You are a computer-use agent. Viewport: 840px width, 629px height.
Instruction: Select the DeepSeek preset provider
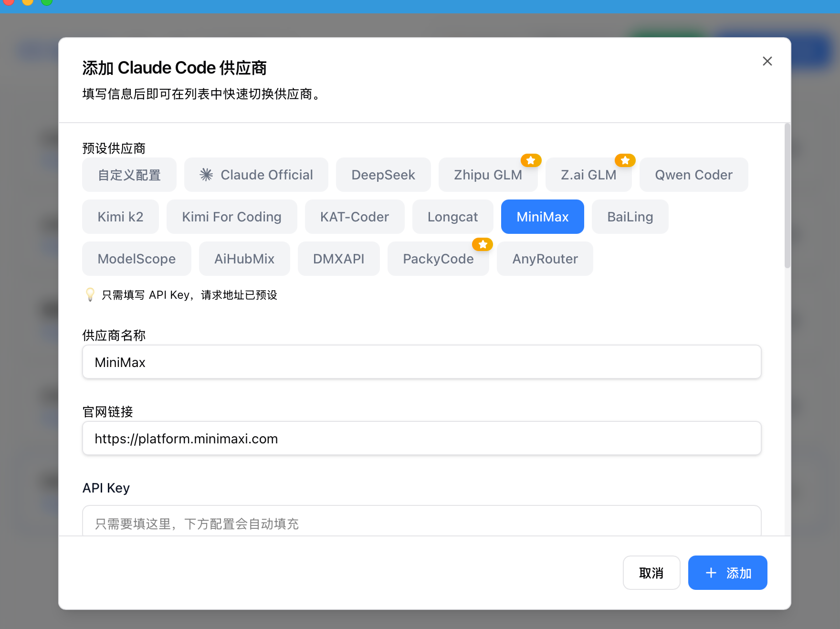click(383, 175)
